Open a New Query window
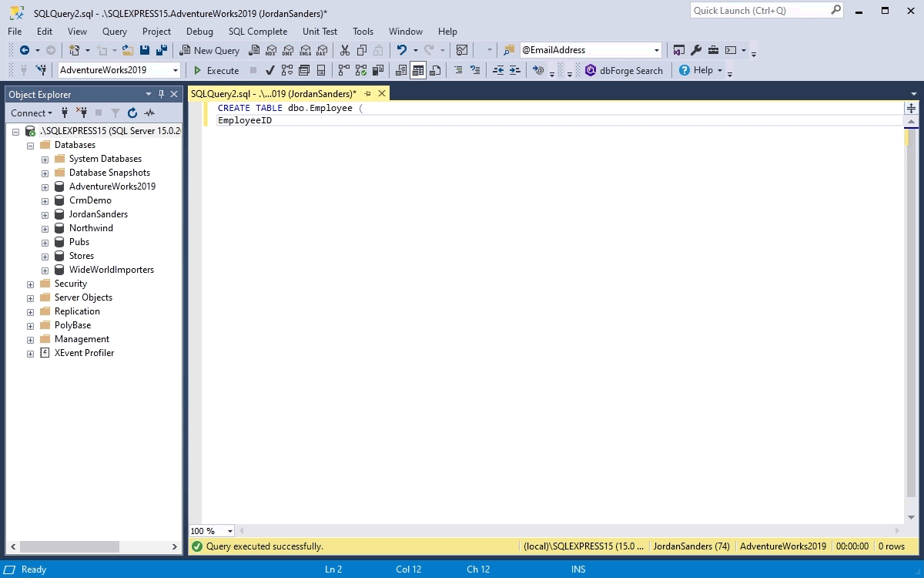Screen dimensions: 924x578 [x=209, y=50]
